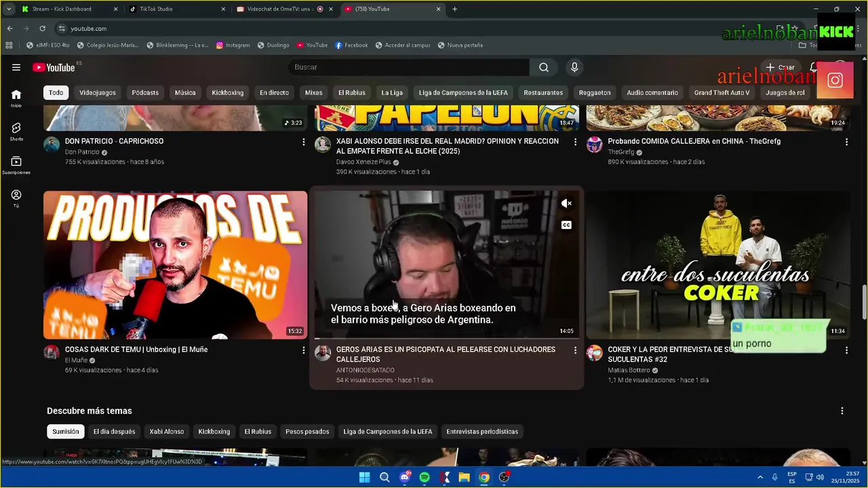868x488 pixels.
Task: Open Davoo Xeneize Plus channel avatar
Action: click(323, 144)
